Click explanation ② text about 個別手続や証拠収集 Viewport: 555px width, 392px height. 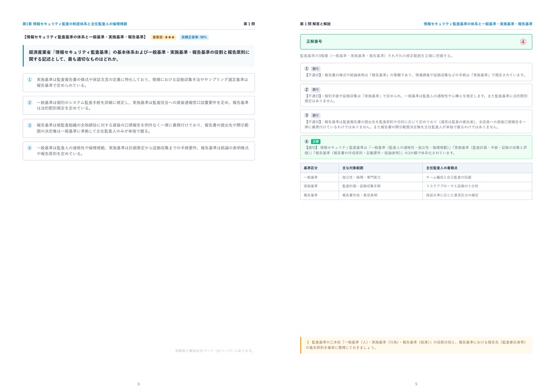(x=416, y=98)
